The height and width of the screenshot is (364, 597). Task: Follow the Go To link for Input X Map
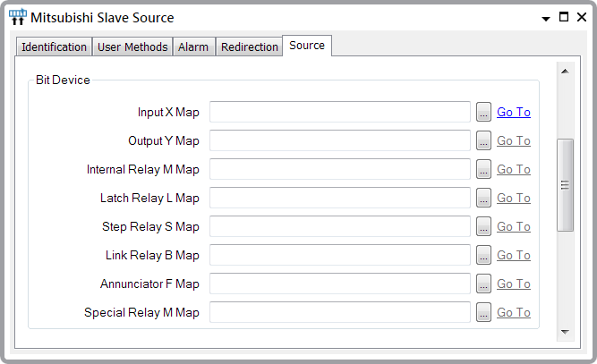coord(514,112)
